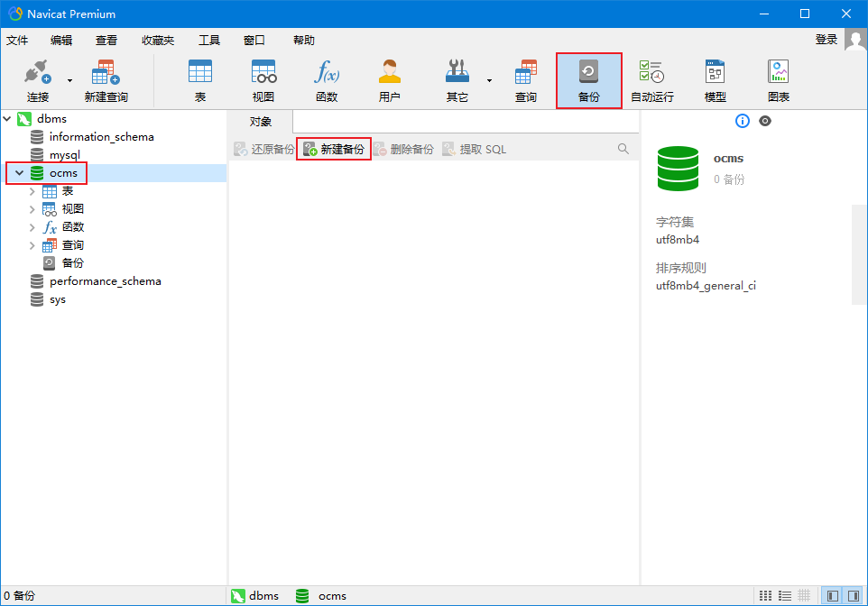Select the 对象 (Objects) tab
The width and height of the screenshot is (868, 606).
pos(260,121)
